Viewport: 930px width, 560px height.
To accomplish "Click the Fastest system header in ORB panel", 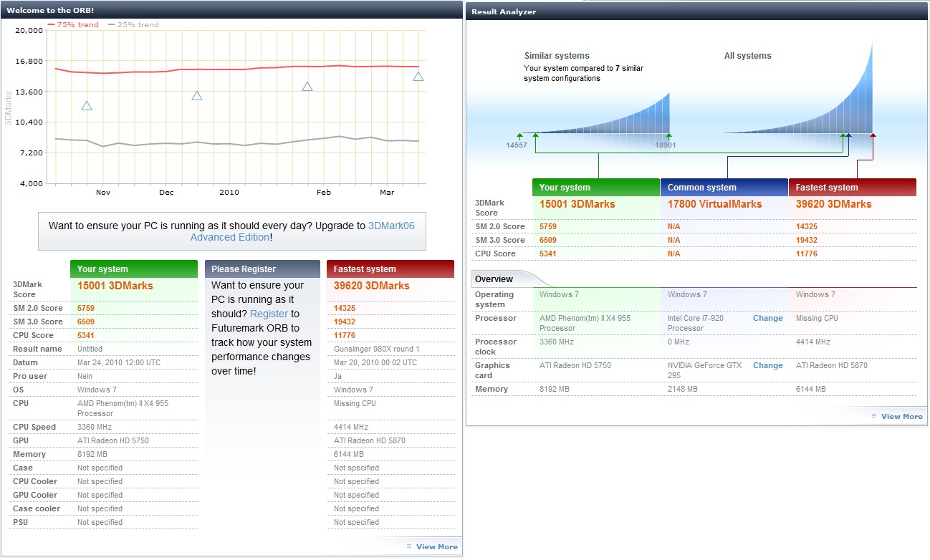I will tap(390, 269).
